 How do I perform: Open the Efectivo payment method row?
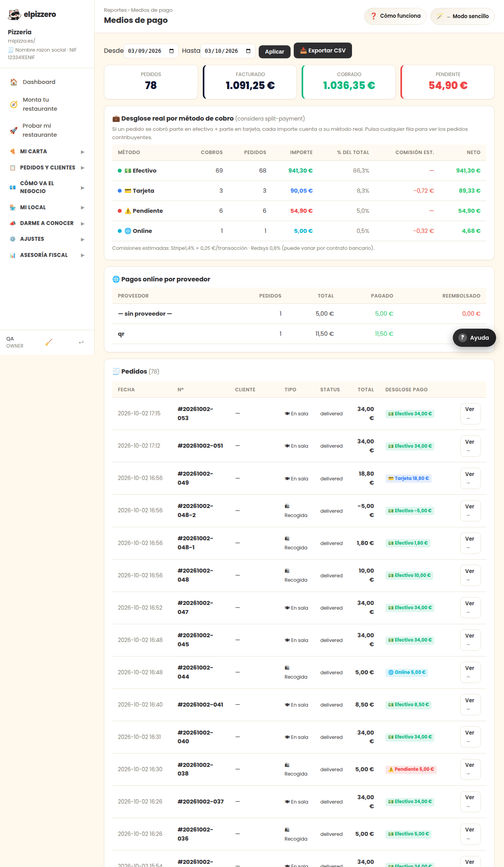pyautogui.click(x=299, y=171)
